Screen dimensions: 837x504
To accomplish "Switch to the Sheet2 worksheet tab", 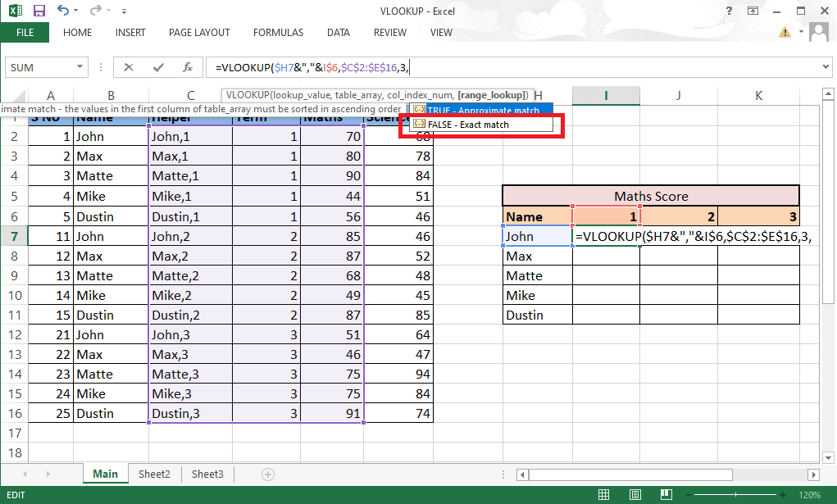I will coord(154,474).
